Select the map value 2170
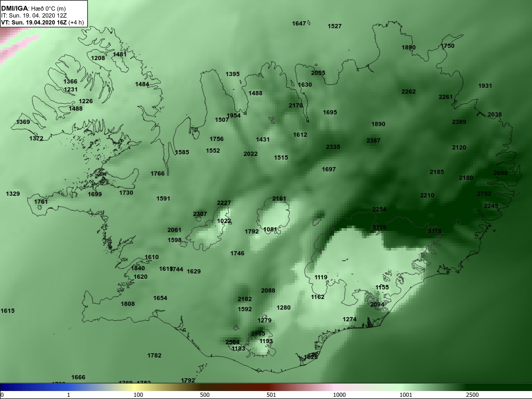The width and height of the screenshot is (532, 399). pyautogui.click(x=295, y=105)
